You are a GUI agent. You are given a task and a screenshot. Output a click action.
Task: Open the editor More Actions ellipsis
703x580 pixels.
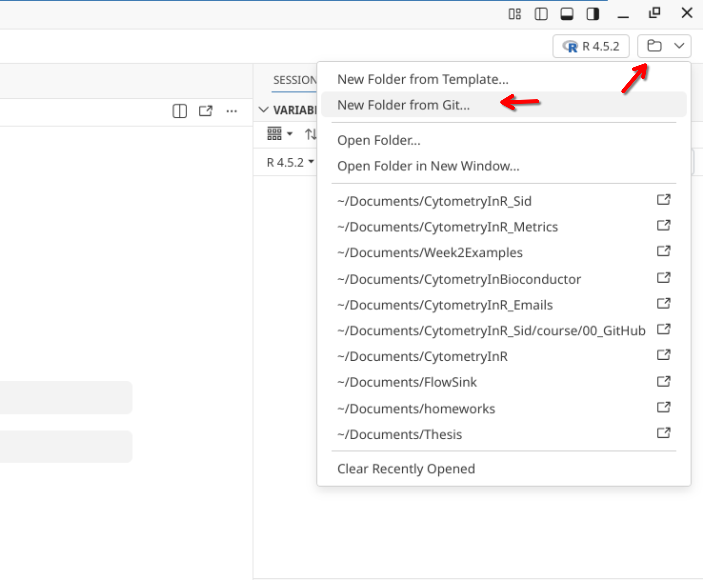232,111
